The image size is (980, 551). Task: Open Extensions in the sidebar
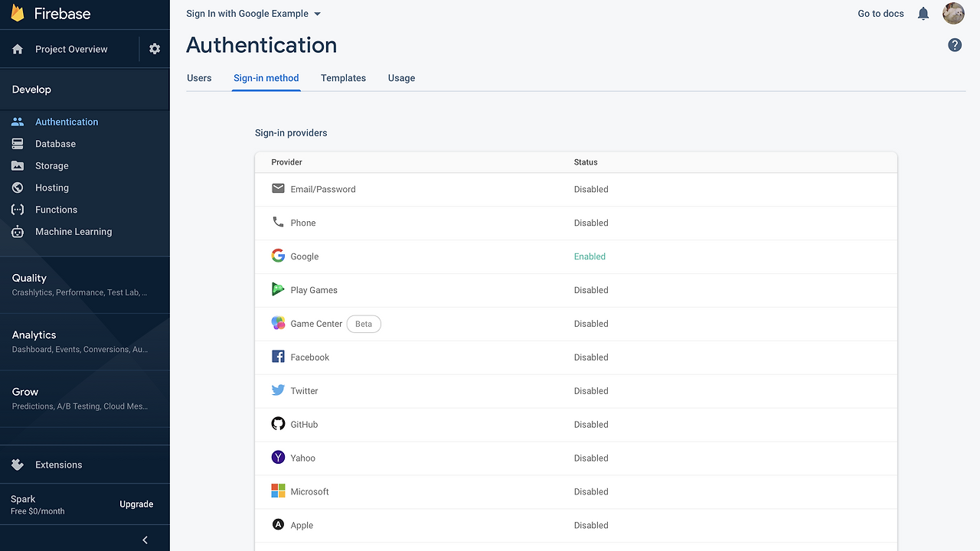coord(58,465)
